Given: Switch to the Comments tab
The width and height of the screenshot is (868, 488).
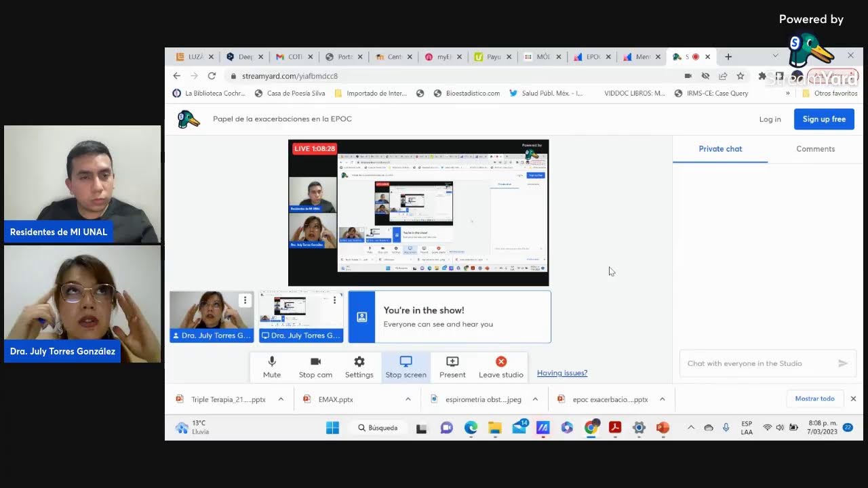Looking at the screenshot, I should point(815,148).
